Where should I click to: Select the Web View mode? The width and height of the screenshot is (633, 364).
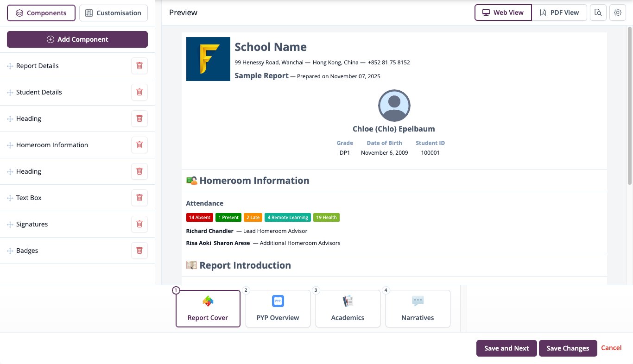tap(503, 13)
